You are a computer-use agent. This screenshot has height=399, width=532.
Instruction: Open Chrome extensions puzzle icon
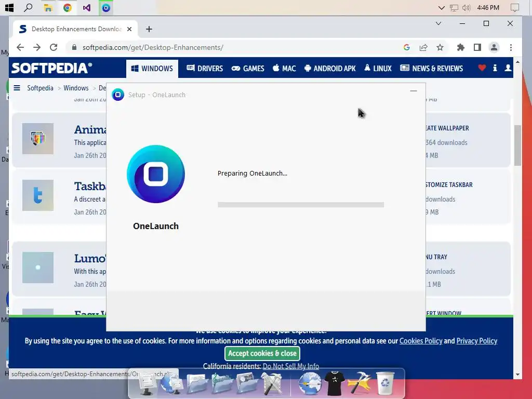(x=460, y=47)
